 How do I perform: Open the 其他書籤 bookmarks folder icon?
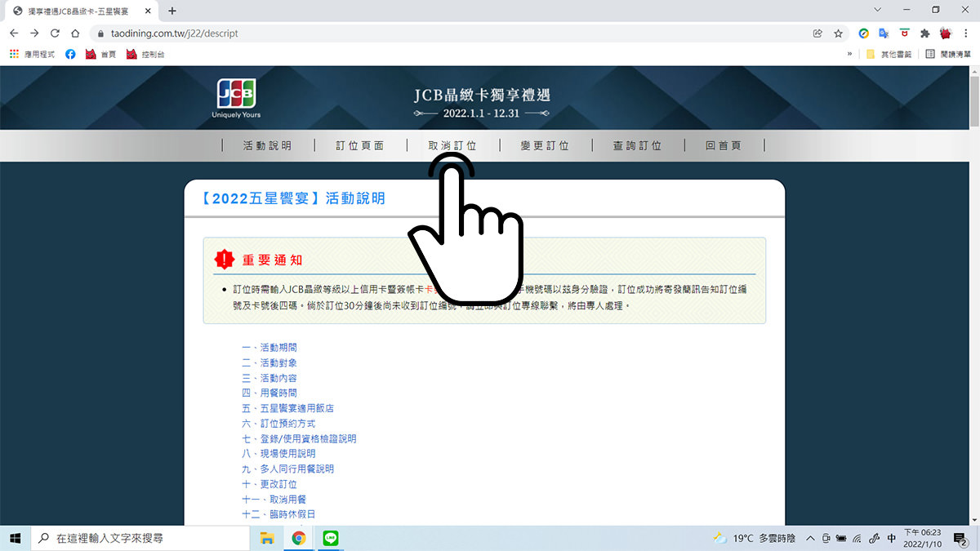pyautogui.click(x=871, y=53)
